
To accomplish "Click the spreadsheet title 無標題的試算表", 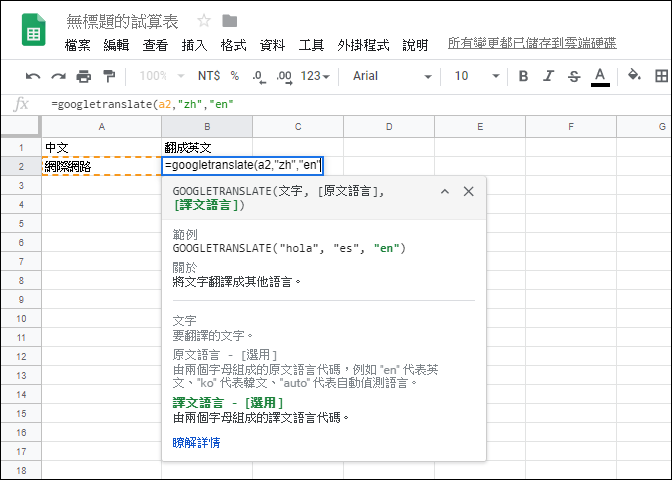I will 122,21.
